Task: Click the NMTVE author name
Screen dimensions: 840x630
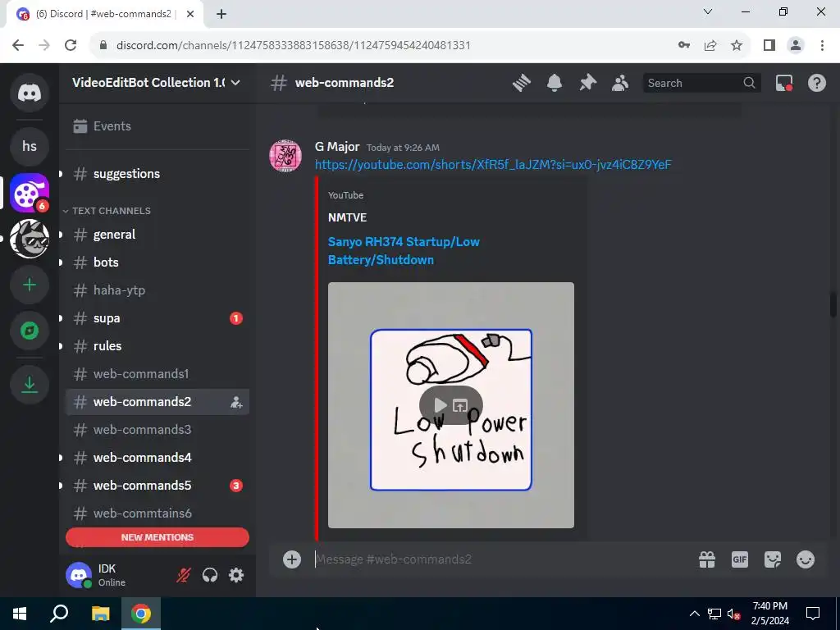Action: coord(347,217)
